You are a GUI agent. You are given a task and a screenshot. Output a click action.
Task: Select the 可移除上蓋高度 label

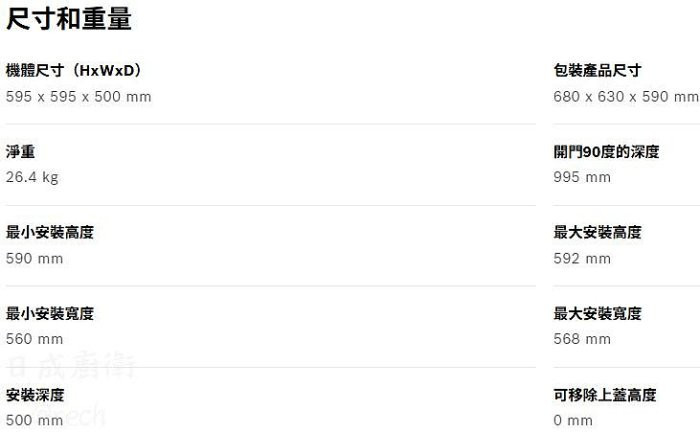click(x=604, y=395)
